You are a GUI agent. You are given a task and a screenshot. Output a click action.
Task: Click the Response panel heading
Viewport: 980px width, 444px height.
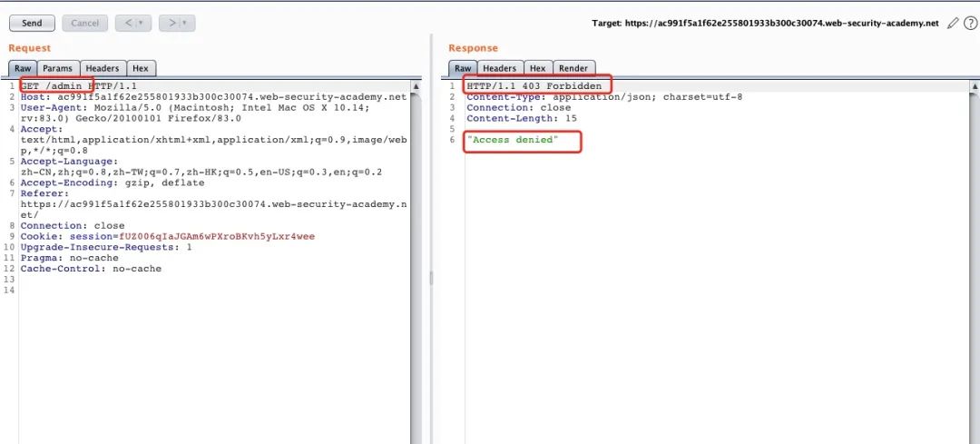473,48
